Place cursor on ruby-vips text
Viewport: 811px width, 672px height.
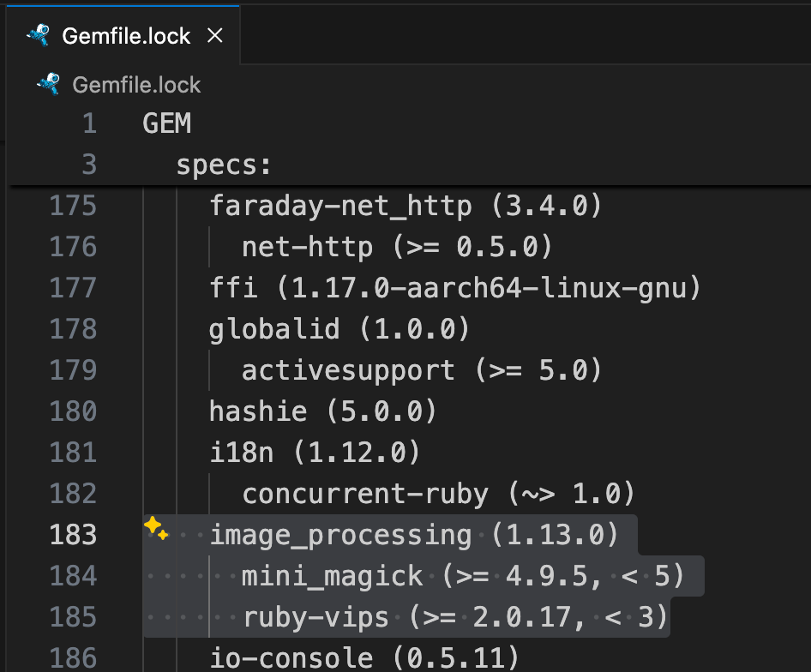click(x=316, y=617)
